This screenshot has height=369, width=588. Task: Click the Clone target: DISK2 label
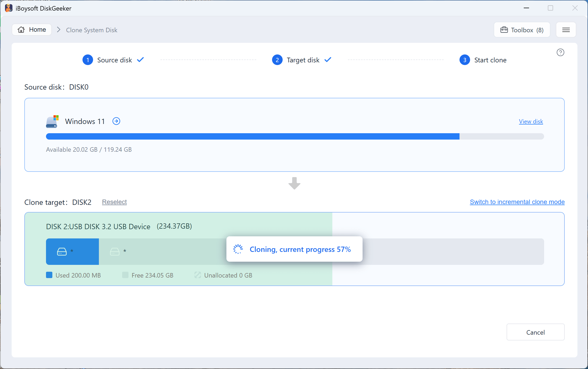click(58, 202)
